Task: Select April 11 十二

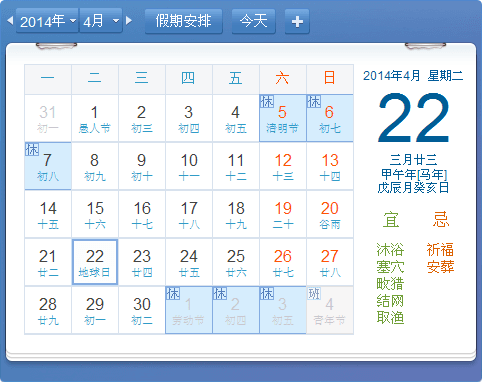Action: [236, 166]
